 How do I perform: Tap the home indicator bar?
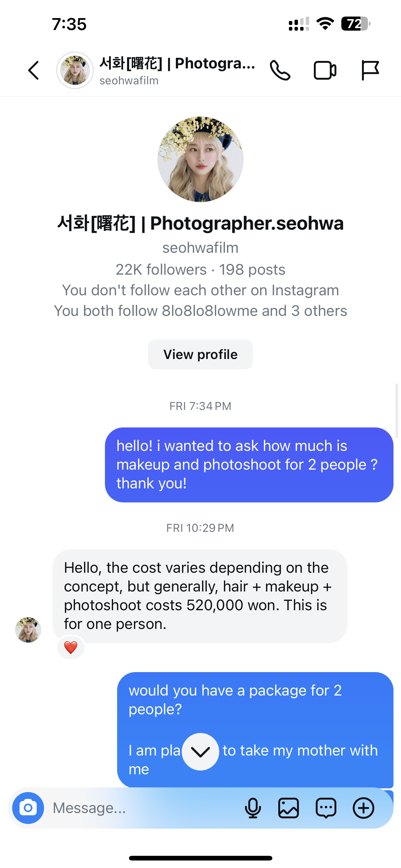coord(200,858)
